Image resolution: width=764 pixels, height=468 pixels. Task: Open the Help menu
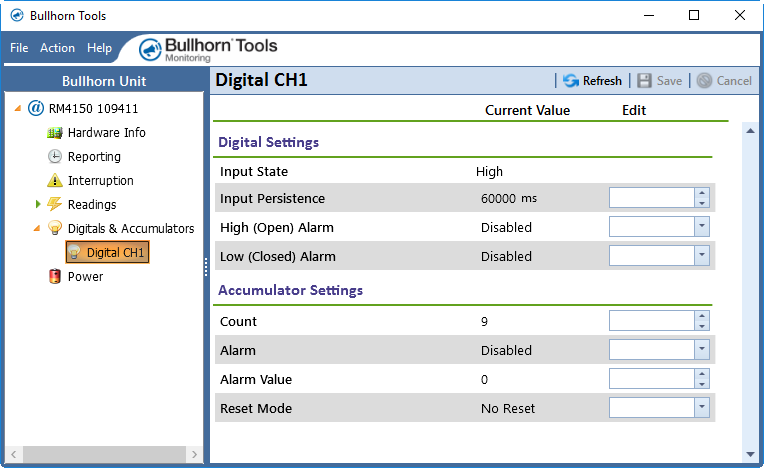99,48
